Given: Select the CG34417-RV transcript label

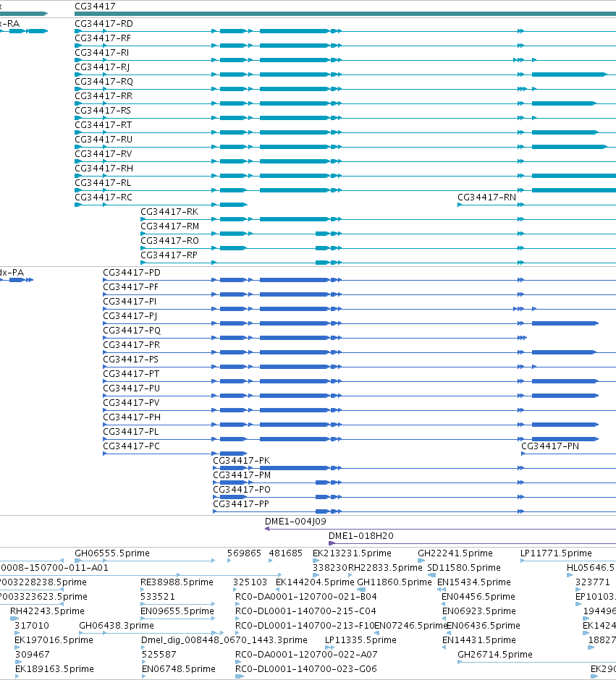Looking at the screenshot, I should [x=104, y=154].
